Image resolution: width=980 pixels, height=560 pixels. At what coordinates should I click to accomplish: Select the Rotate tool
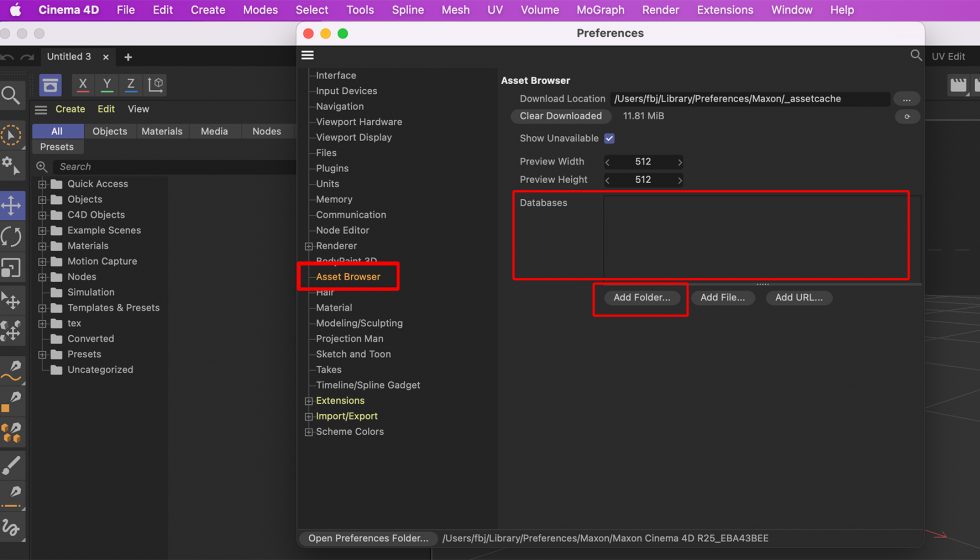pyautogui.click(x=11, y=237)
